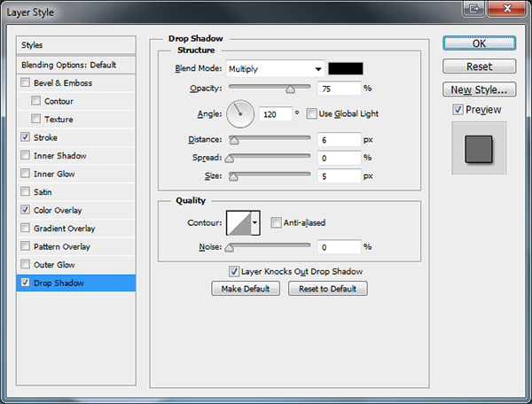Click the Size slider handle
532x404 pixels.
233,176
